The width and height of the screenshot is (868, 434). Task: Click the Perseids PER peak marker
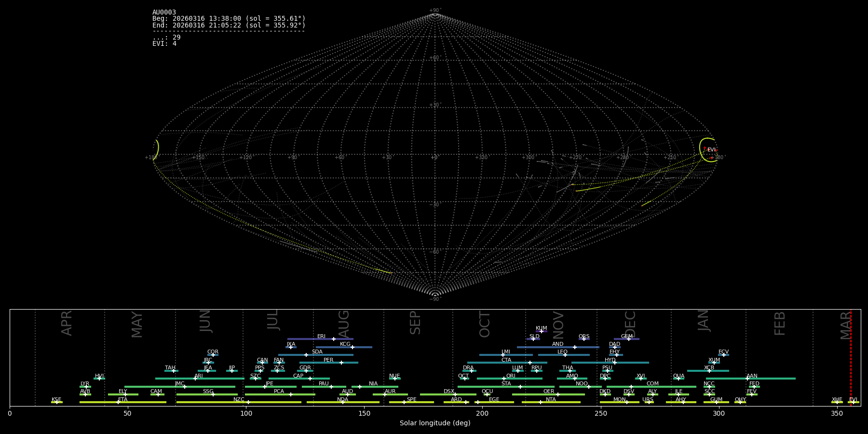point(341,363)
